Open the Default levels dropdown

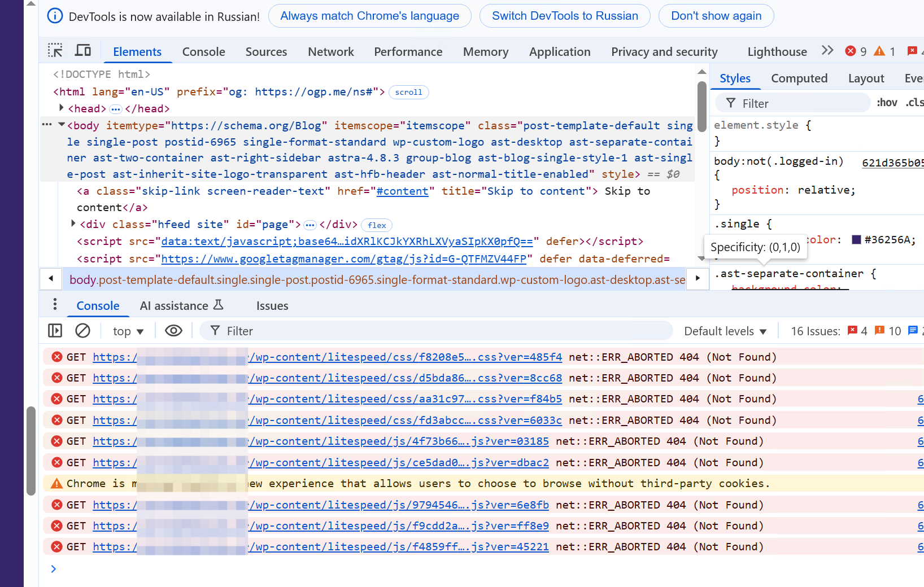click(725, 331)
